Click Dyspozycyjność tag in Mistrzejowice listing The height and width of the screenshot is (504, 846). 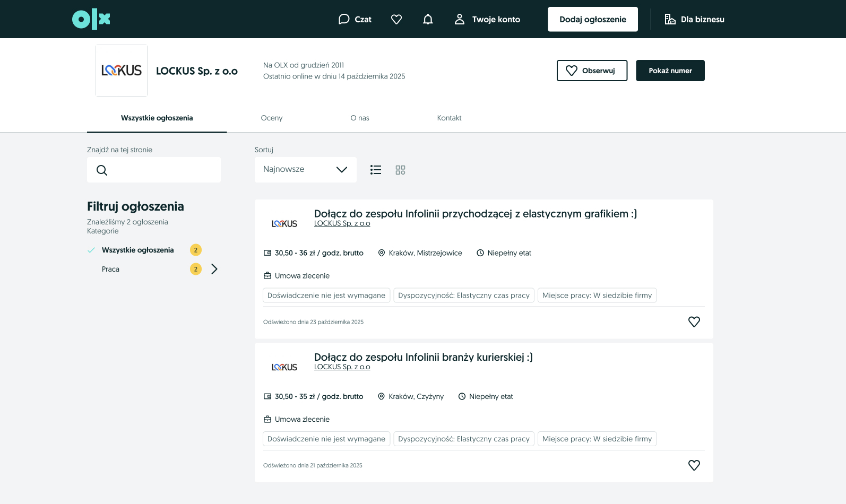coord(464,296)
